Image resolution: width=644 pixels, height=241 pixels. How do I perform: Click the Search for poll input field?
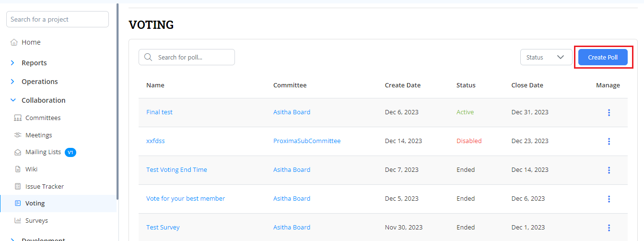(x=193, y=57)
